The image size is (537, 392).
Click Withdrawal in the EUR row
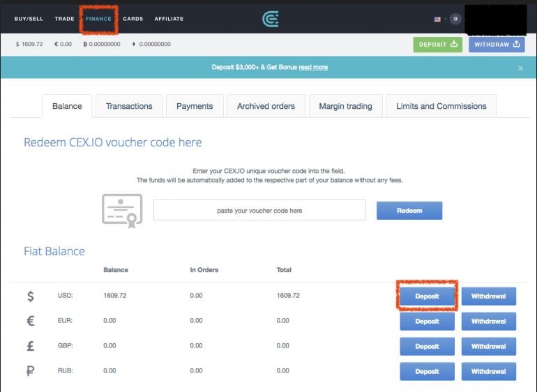pyautogui.click(x=489, y=322)
